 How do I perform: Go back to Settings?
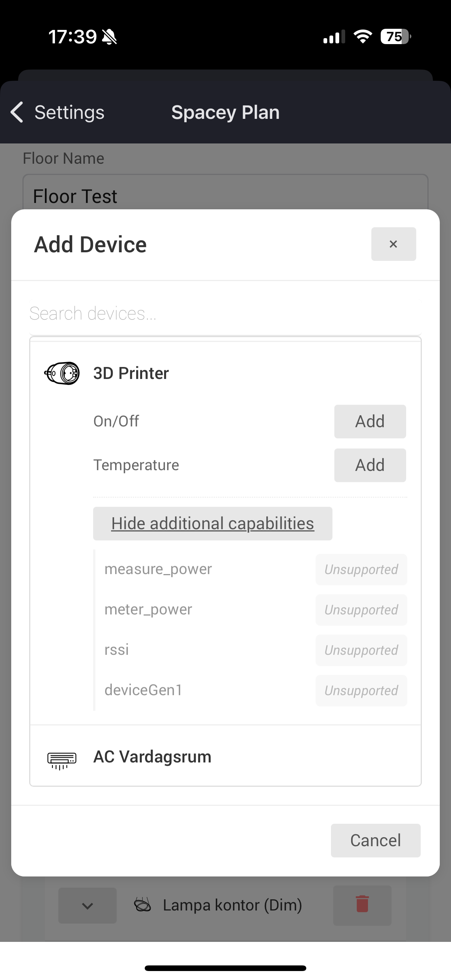69,112
